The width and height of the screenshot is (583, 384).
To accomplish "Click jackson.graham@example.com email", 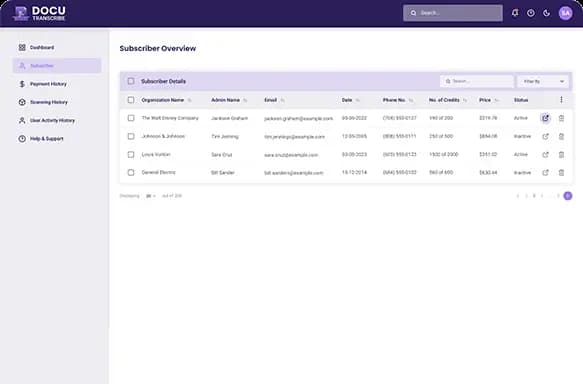I will click(298, 118).
